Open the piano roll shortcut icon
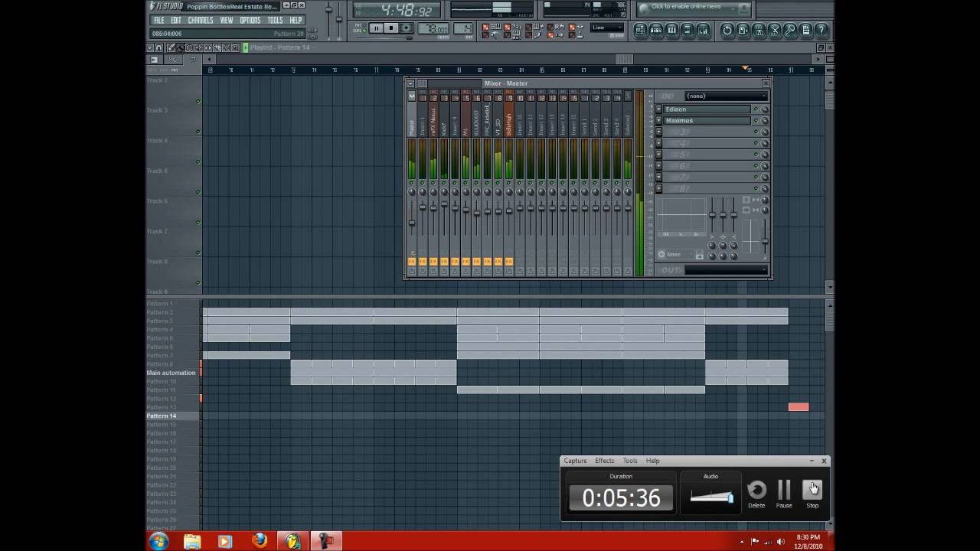 tap(671, 30)
